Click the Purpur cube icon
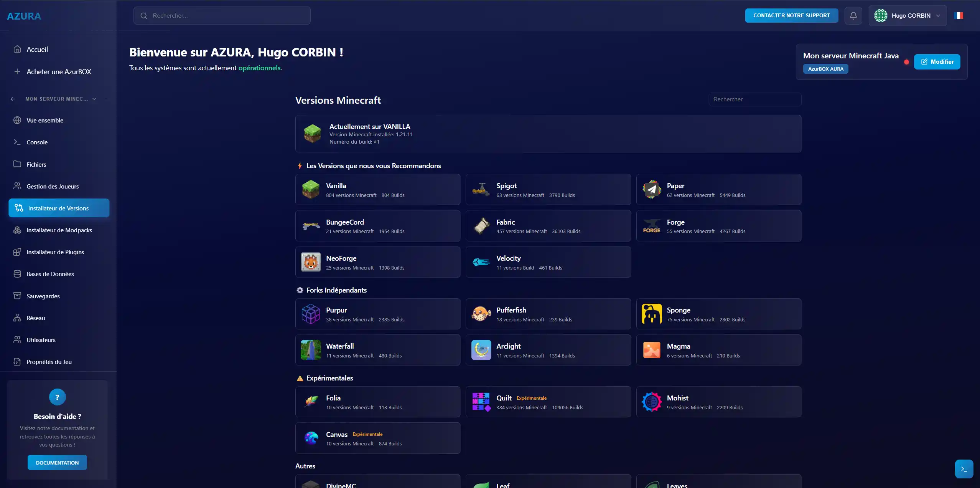The image size is (980, 488). (x=311, y=314)
